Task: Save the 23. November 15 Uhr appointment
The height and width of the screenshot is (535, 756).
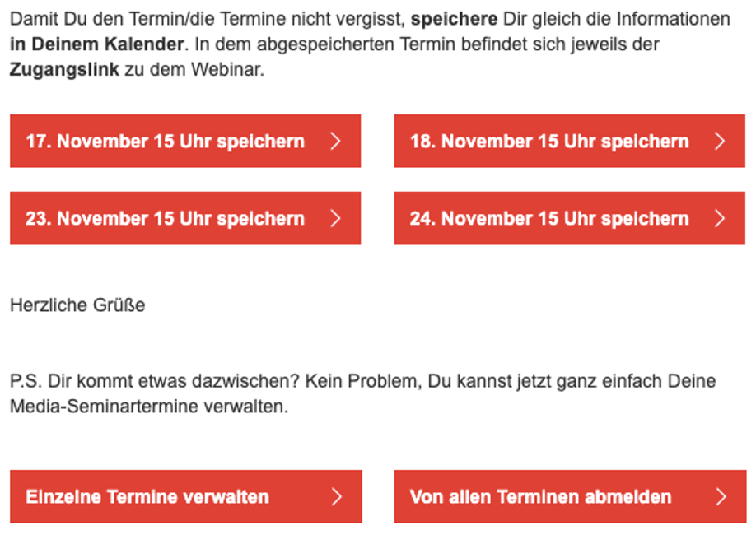Action: tap(185, 218)
